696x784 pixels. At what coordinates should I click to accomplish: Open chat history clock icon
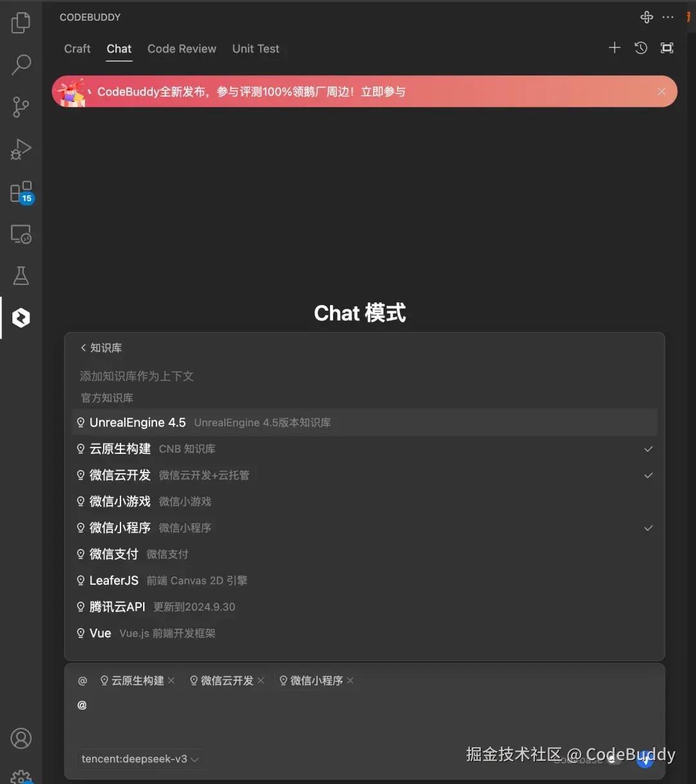tap(641, 48)
